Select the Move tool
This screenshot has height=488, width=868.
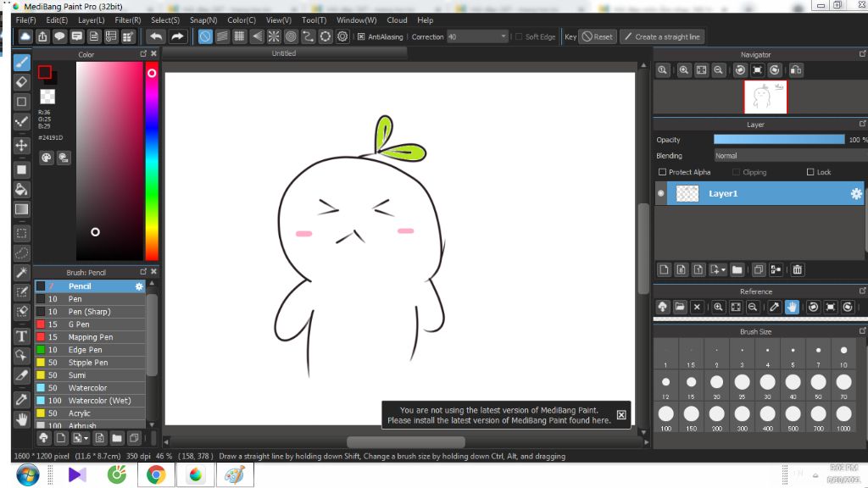tap(22, 146)
